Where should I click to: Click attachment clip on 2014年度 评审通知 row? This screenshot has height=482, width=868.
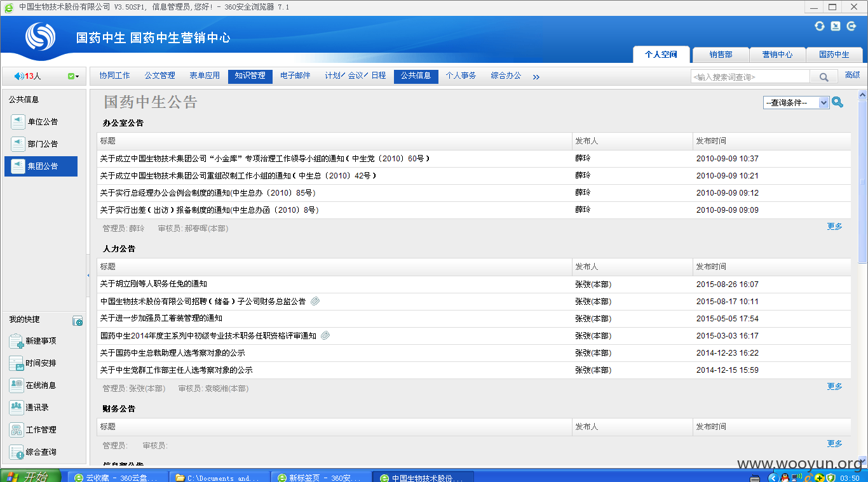[x=325, y=335]
